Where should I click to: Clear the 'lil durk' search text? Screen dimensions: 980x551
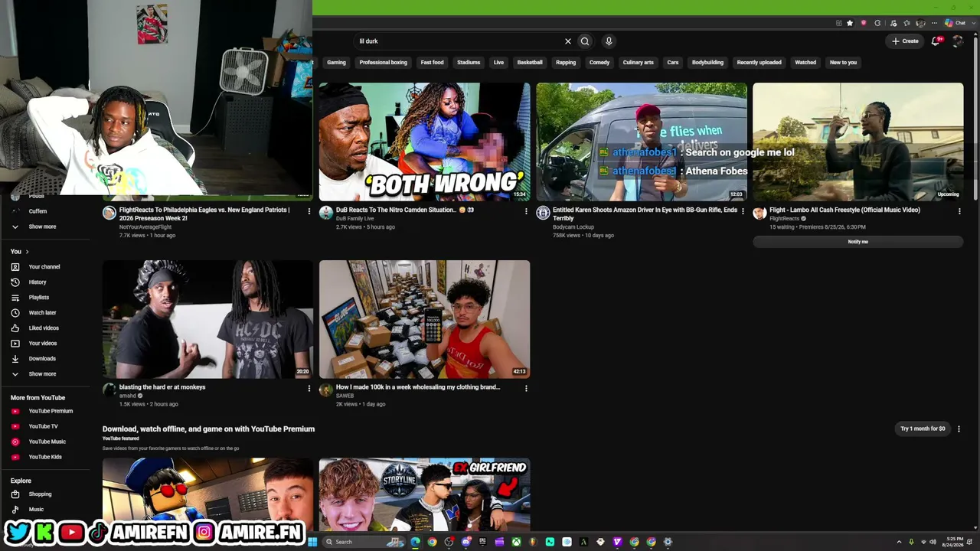pyautogui.click(x=568, y=41)
